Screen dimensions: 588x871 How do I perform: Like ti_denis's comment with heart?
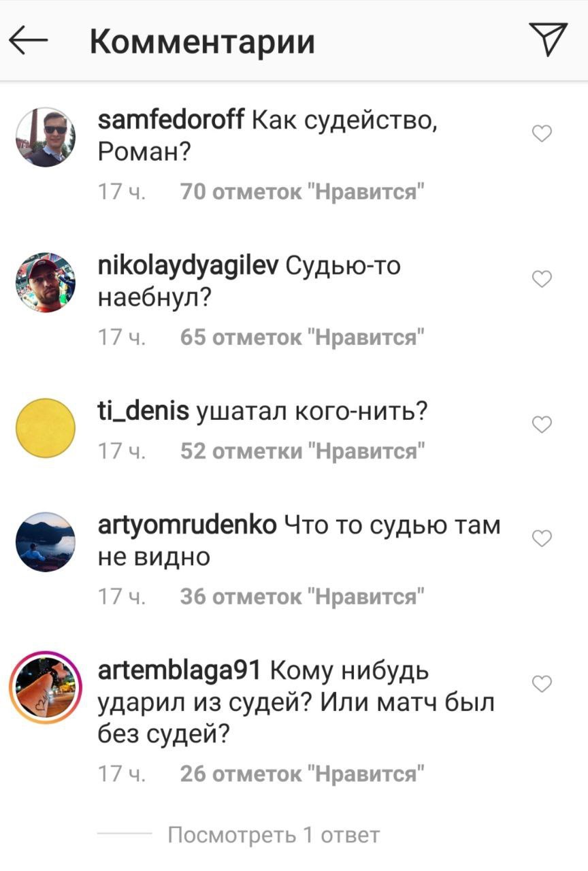541,425
